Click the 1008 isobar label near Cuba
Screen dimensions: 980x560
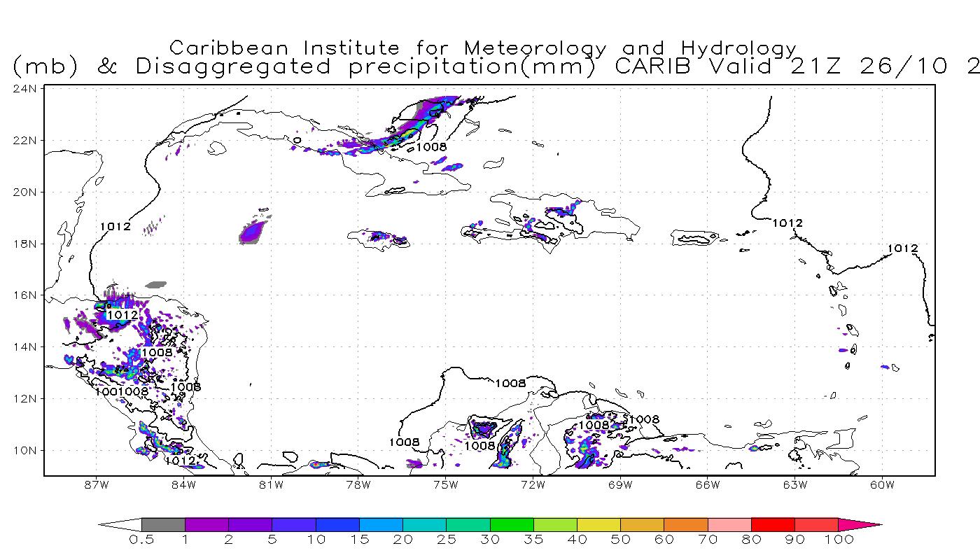[430, 147]
